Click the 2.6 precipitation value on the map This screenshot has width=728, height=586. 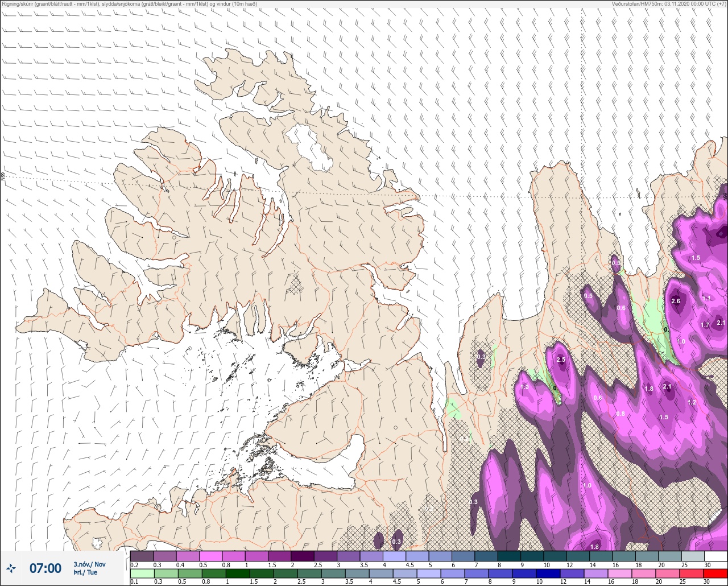click(676, 301)
